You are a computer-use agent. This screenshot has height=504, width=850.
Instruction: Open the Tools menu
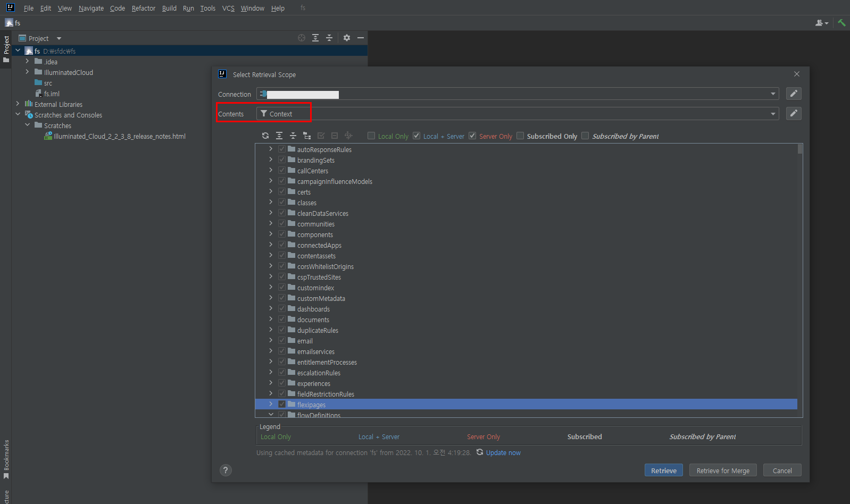pos(208,8)
